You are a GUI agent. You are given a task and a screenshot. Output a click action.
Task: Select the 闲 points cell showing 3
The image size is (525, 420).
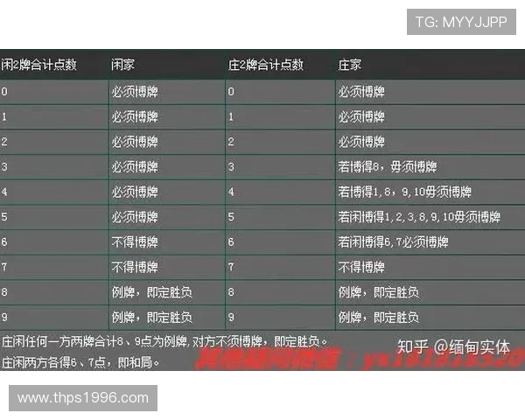pos(54,167)
